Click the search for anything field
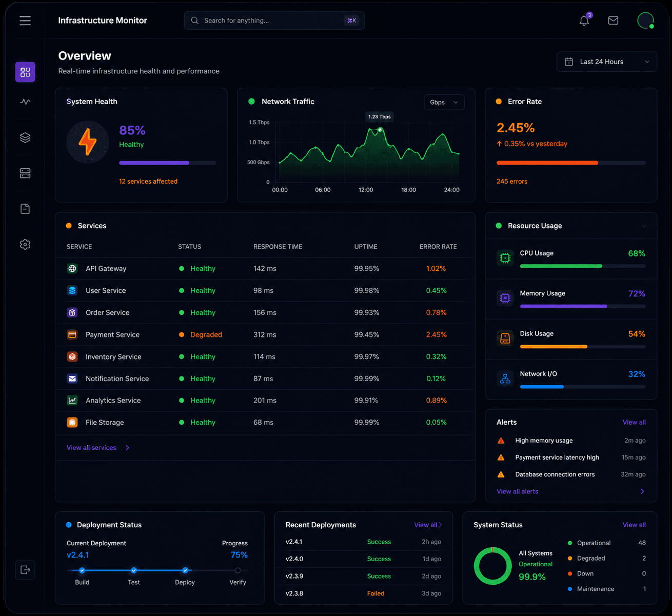672x616 pixels. 274,21
